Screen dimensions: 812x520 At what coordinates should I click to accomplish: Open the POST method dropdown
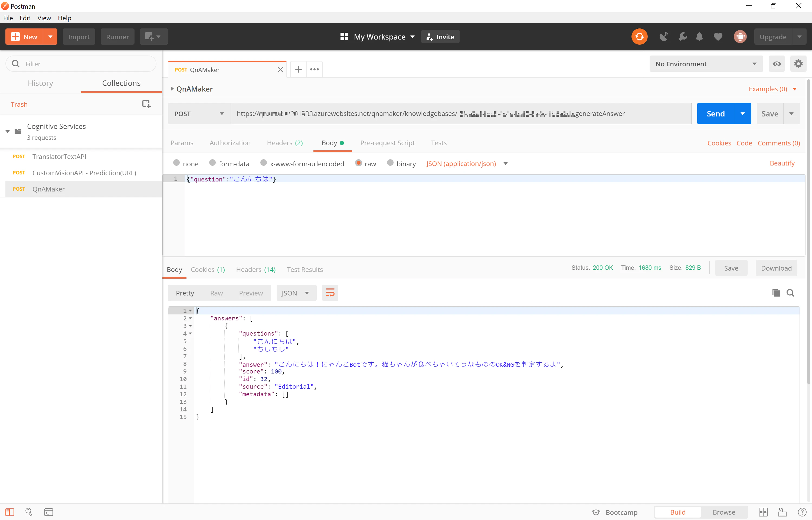(x=199, y=114)
